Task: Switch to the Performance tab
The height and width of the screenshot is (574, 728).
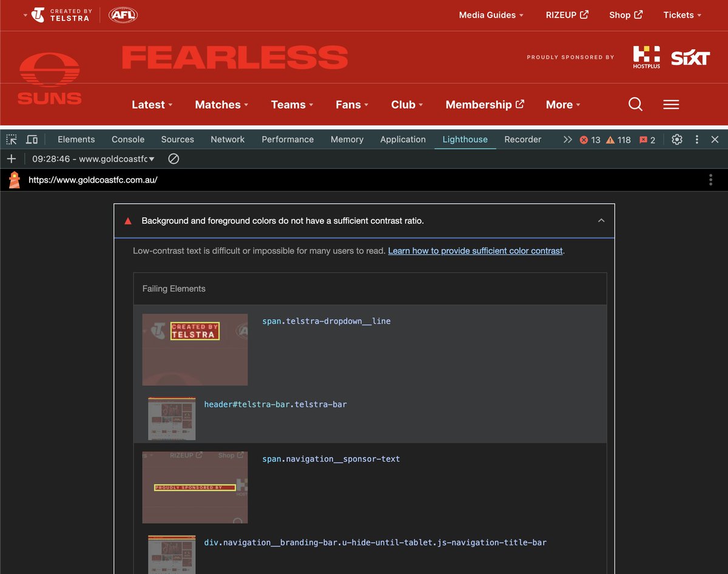Action: 288,140
